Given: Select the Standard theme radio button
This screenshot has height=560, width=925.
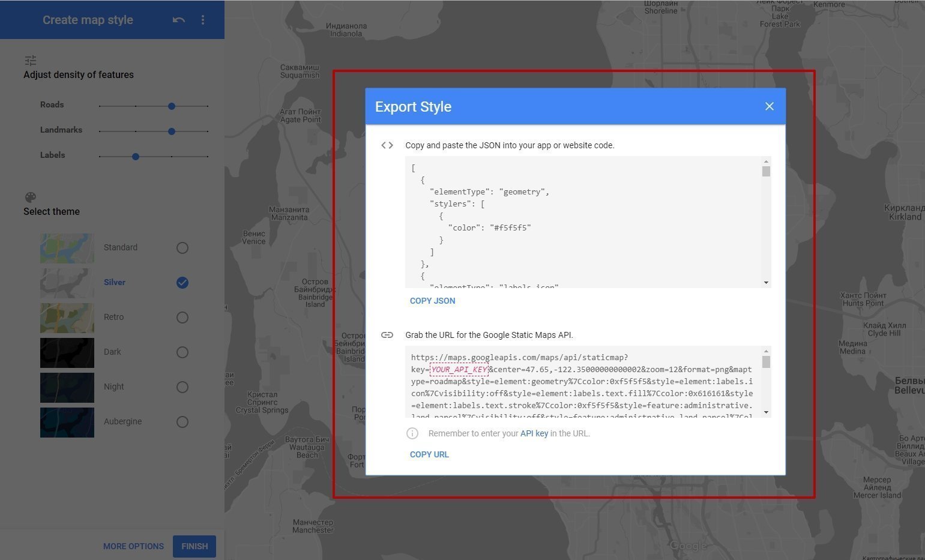Looking at the screenshot, I should click(x=182, y=248).
